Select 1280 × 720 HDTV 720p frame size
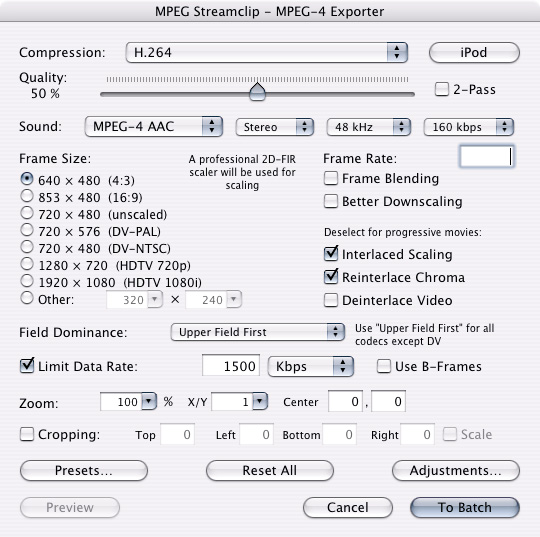This screenshot has width=540, height=537. 27,265
